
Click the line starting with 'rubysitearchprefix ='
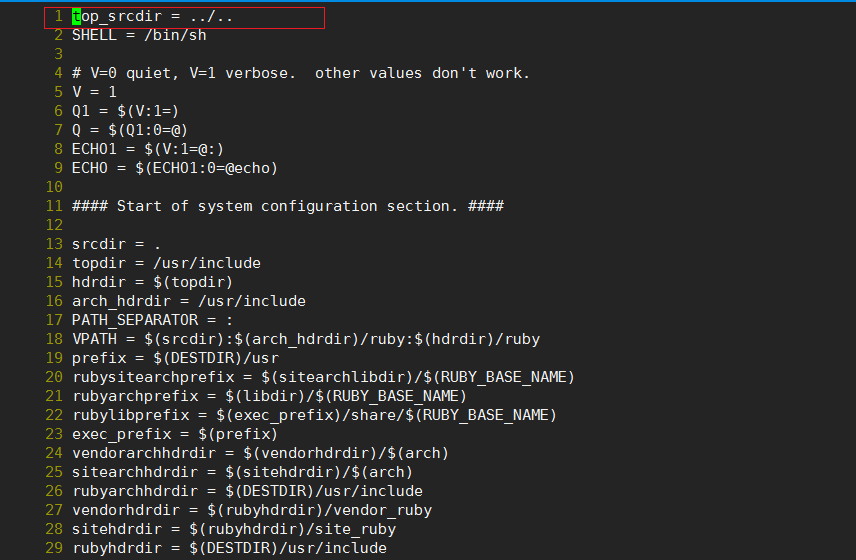(323, 377)
